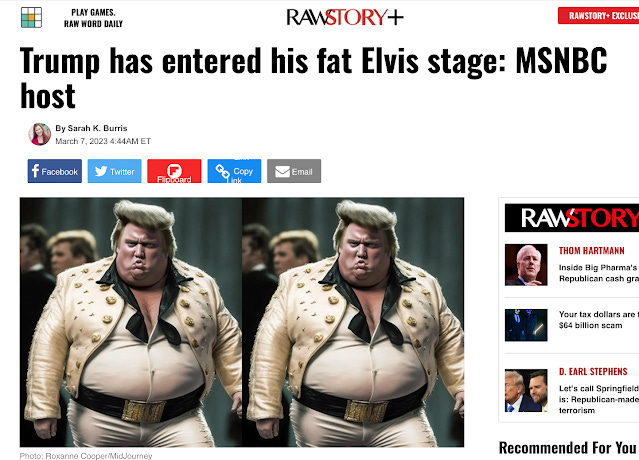639x460 pixels.
Task: Open author name Sarah K. Burris link
Action: tap(97, 128)
